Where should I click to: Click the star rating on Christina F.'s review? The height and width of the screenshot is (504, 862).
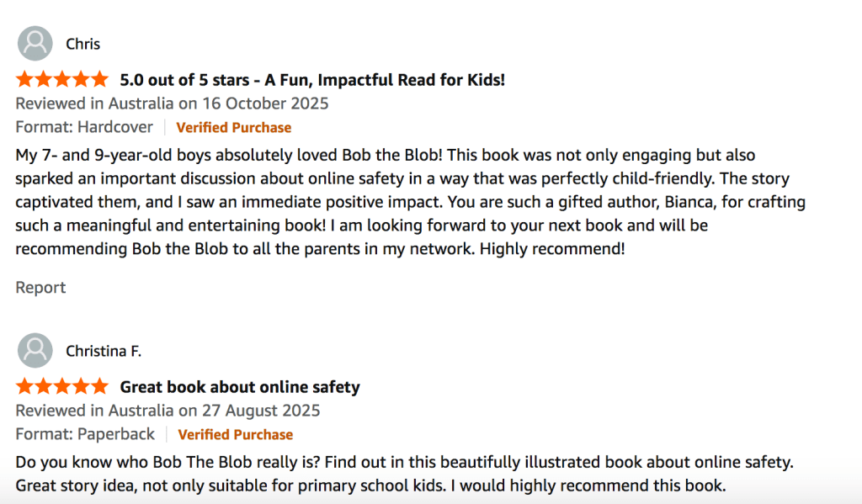coord(62,387)
